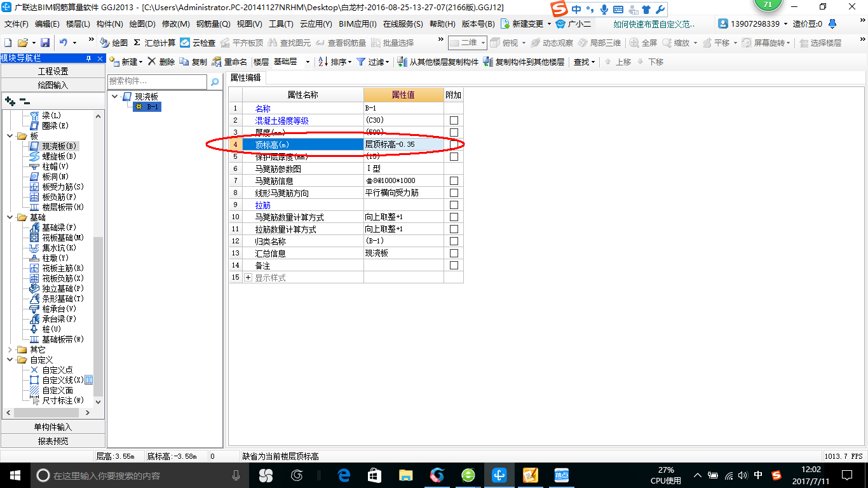Click the 报表预览 navigation button
The image size is (868, 488).
tap(53, 441)
